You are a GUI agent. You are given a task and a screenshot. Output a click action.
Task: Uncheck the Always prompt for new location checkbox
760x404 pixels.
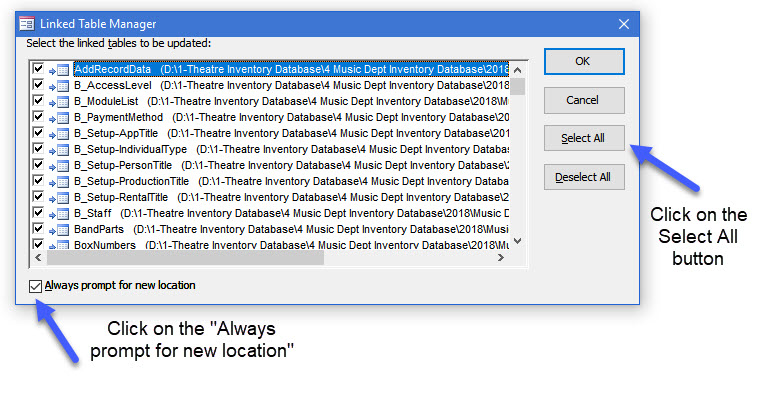click(x=37, y=286)
